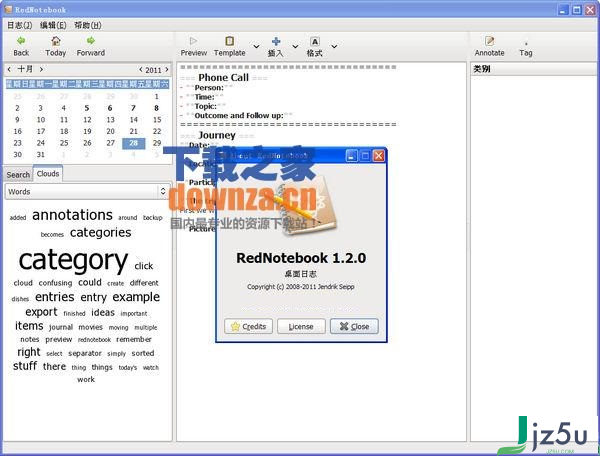Open the 帮助(H) menu
This screenshot has width=600, height=456.
pos(88,25)
